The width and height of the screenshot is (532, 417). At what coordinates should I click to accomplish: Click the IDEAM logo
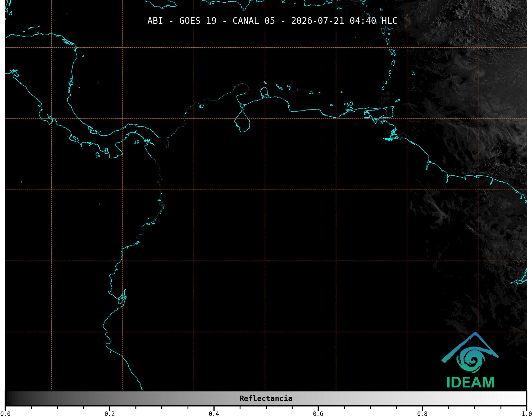[x=470, y=360]
